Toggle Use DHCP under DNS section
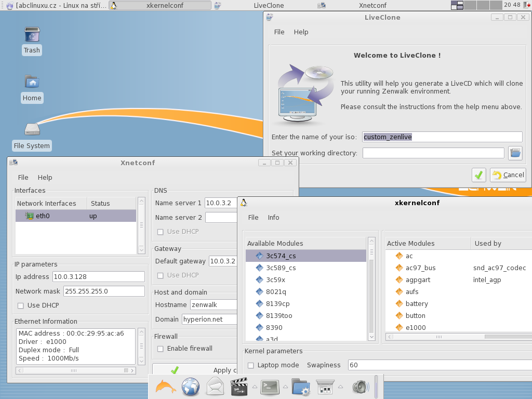 coord(161,232)
